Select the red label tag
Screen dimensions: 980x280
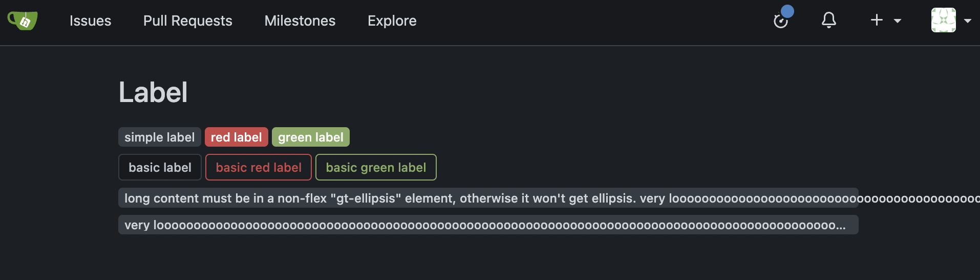tap(237, 137)
